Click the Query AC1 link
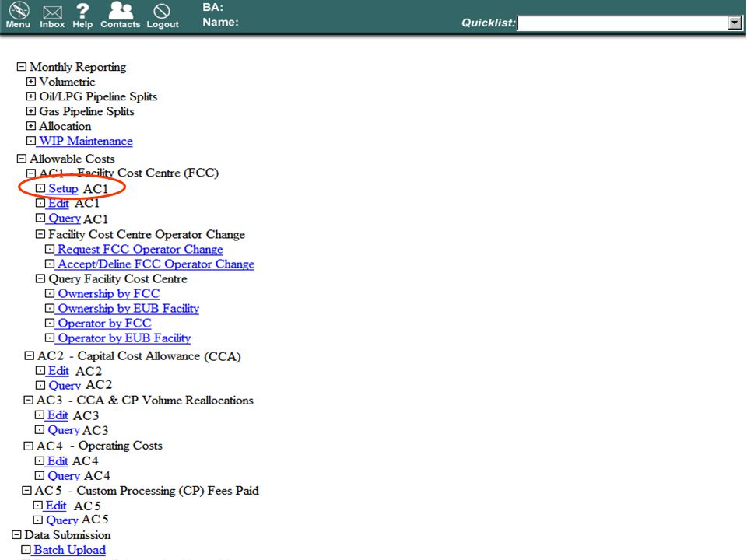Image resolution: width=747 pixels, height=560 pixels. 65,219
